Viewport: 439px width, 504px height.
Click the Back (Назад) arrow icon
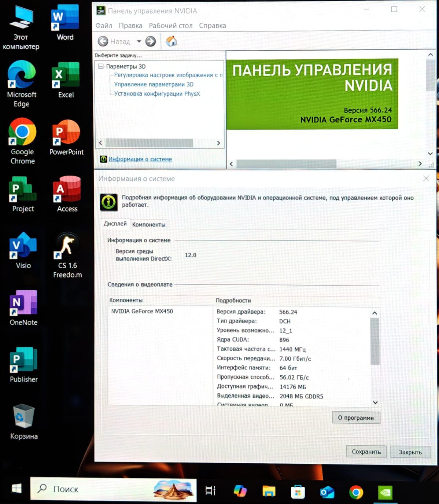tap(103, 41)
